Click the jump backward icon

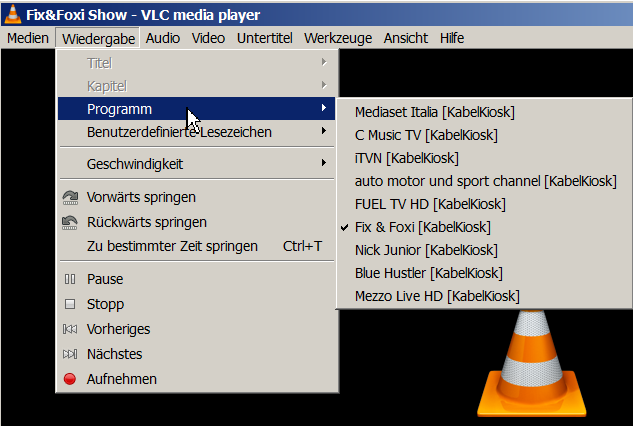click(x=70, y=222)
